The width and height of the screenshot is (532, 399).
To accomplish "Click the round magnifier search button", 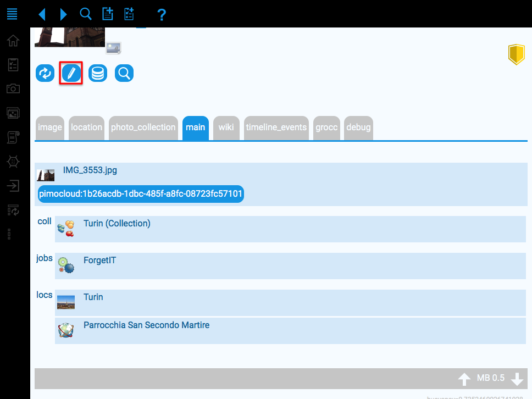I will click(124, 73).
